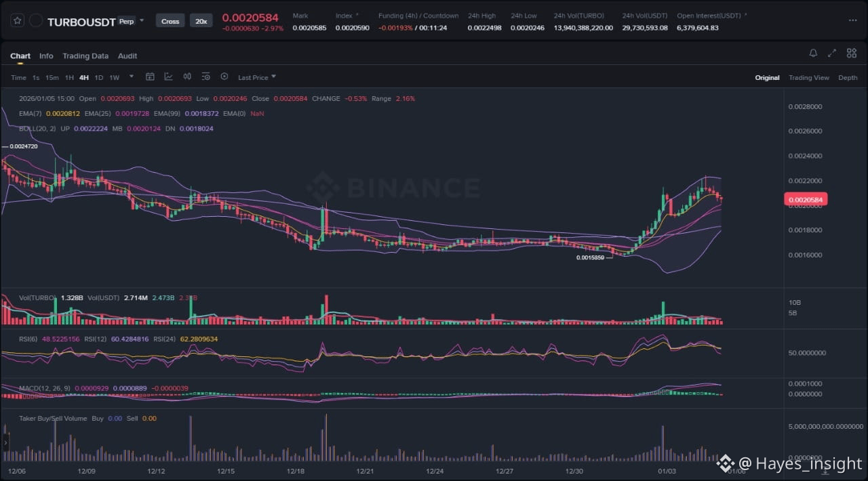Viewport: 868px width, 481px height.
Task: Select the 1s interval
Action: coord(36,78)
